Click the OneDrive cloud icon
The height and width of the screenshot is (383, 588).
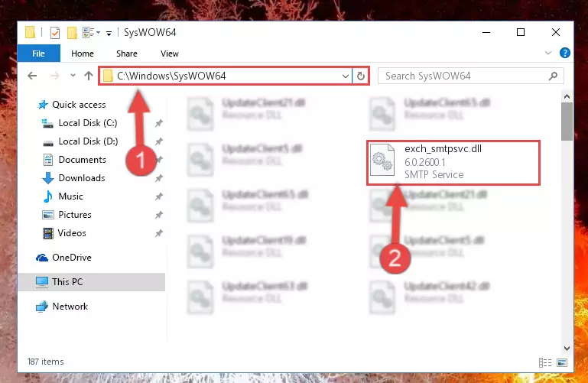42,258
